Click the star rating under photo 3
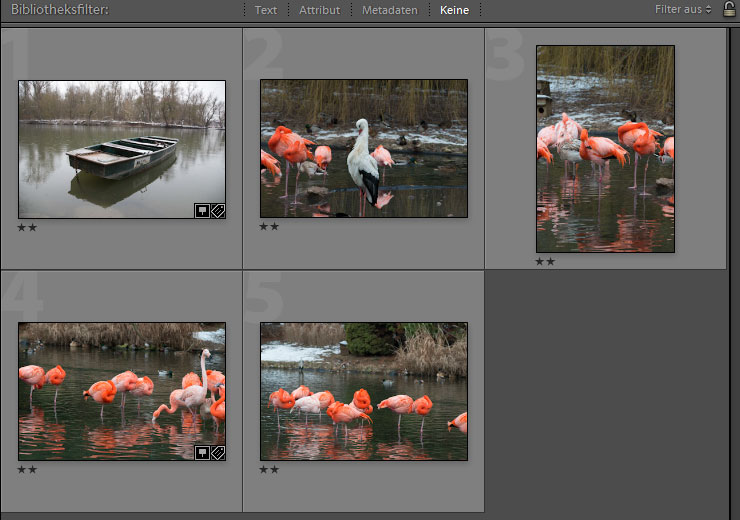This screenshot has height=520, width=740. click(545, 262)
